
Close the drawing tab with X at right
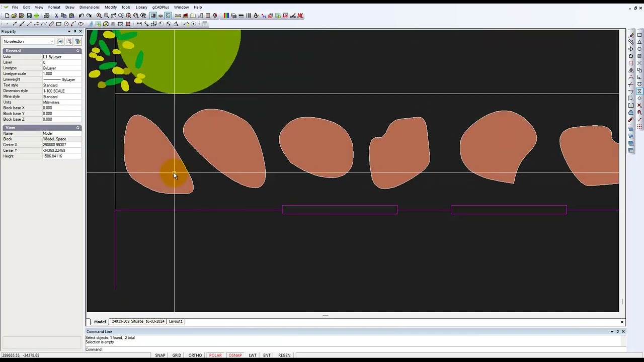(622, 322)
